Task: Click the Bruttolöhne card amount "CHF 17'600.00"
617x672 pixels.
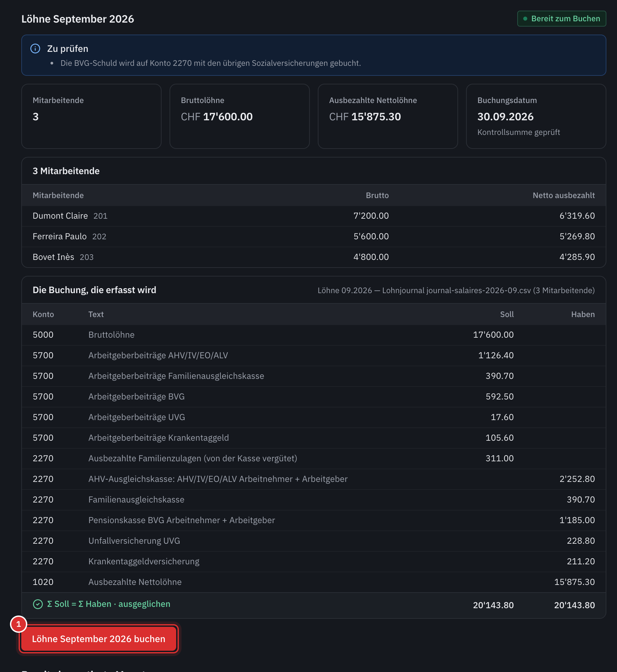Action: pos(217,117)
